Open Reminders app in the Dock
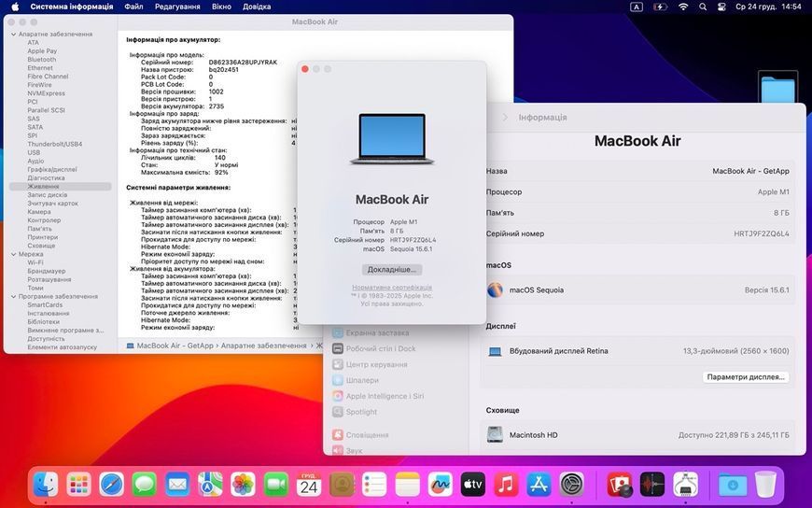Image resolution: width=812 pixels, height=508 pixels. [374, 486]
